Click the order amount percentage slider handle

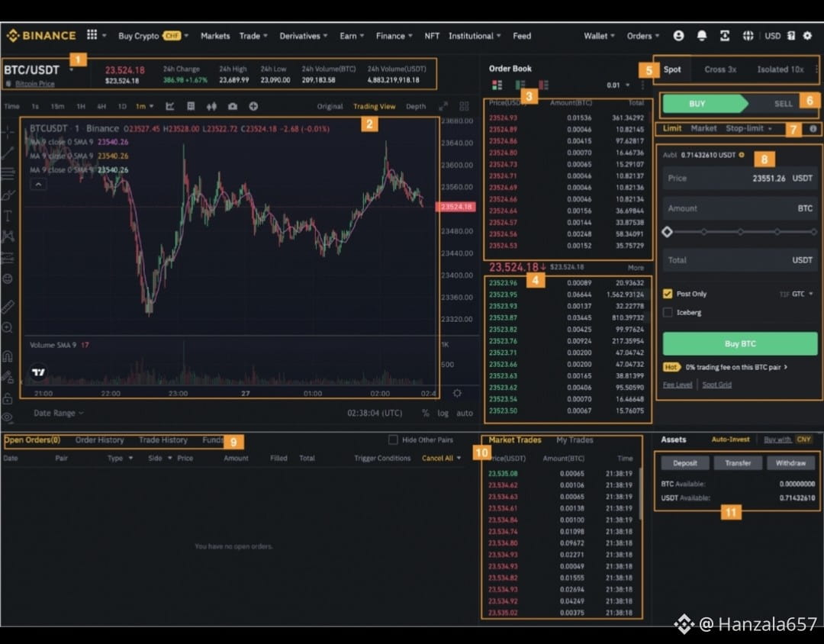point(668,232)
